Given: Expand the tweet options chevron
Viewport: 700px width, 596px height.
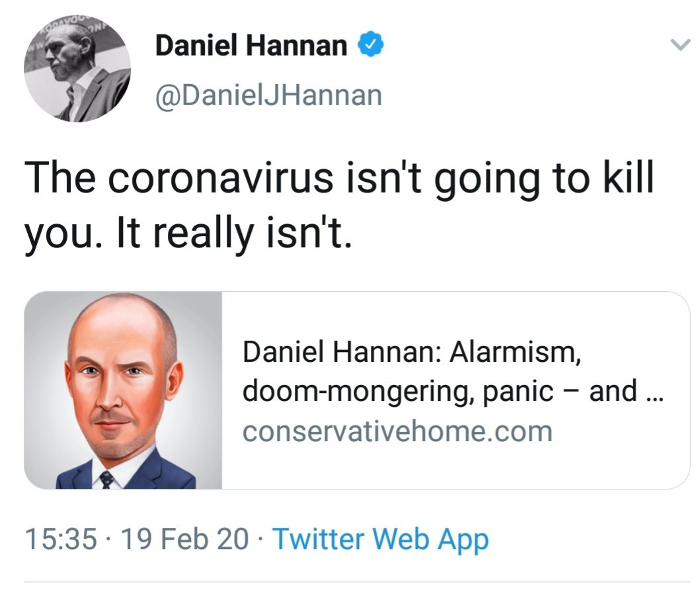Looking at the screenshot, I should 678,46.
